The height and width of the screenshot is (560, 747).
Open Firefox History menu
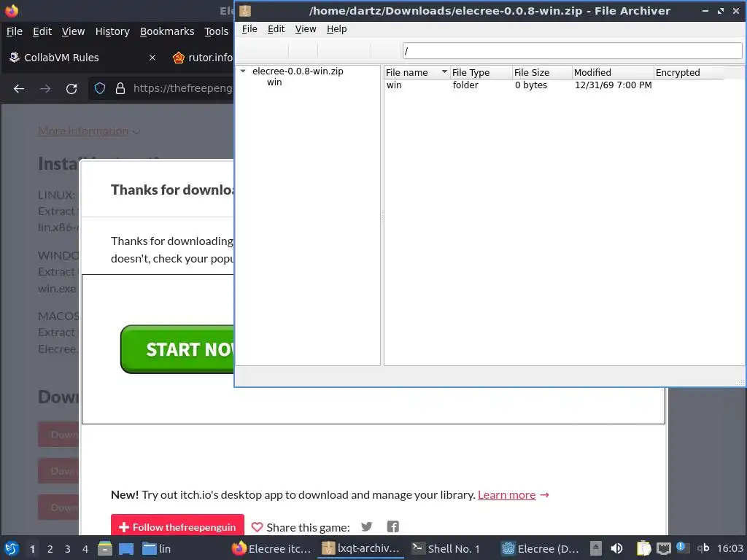[x=112, y=31]
